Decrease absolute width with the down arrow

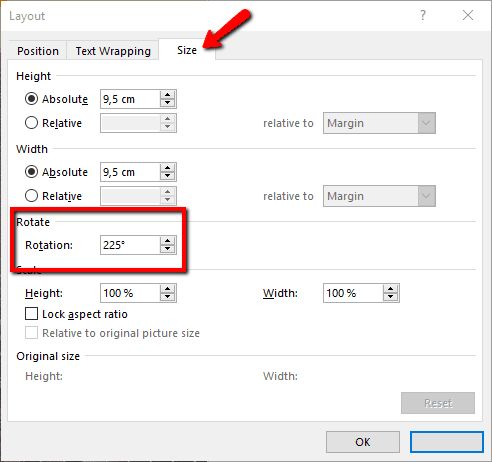pos(167,176)
